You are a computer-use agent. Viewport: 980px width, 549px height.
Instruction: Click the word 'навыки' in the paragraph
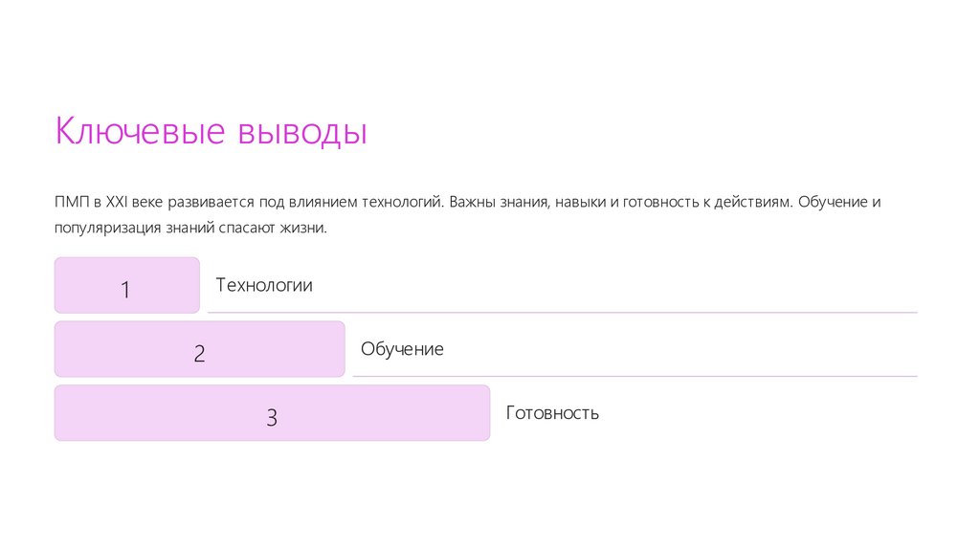pyautogui.click(x=579, y=203)
